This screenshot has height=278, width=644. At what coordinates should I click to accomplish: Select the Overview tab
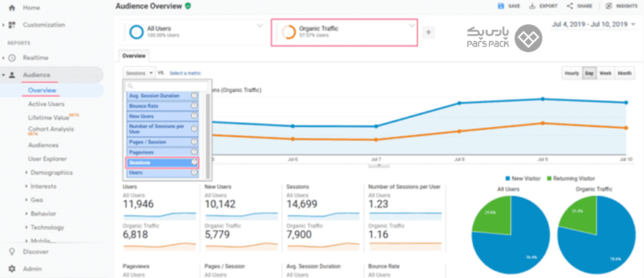[135, 56]
